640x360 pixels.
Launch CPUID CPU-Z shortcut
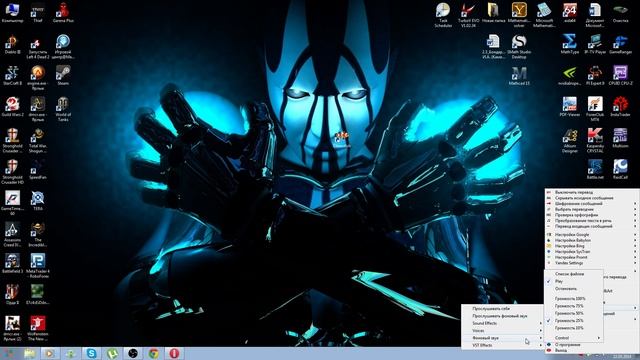tap(620, 76)
